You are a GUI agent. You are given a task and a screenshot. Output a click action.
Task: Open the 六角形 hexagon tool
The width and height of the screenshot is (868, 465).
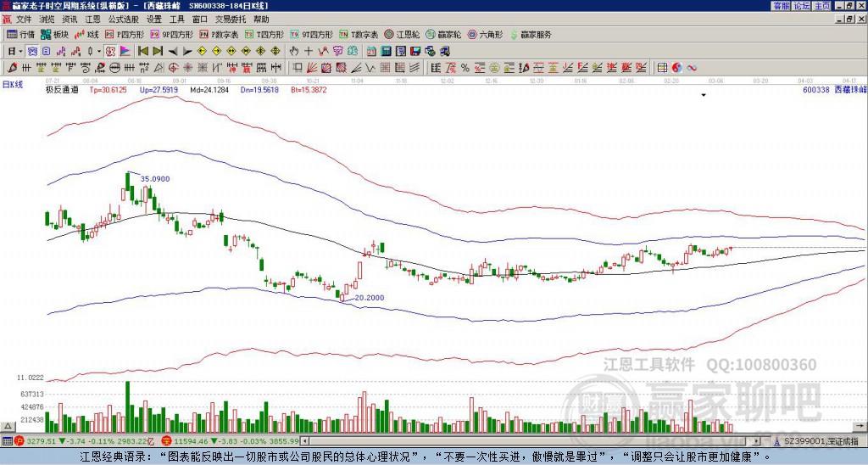tap(485, 34)
